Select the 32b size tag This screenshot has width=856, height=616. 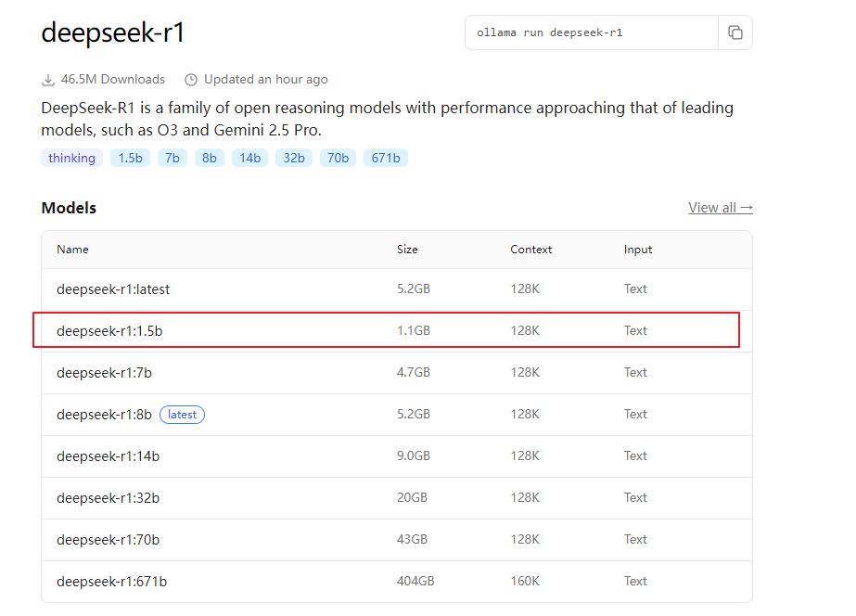294,158
